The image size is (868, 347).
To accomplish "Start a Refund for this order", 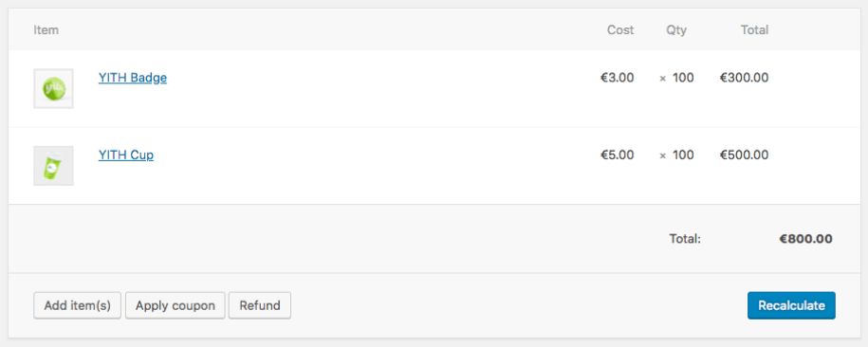I will pyautogui.click(x=260, y=305).
